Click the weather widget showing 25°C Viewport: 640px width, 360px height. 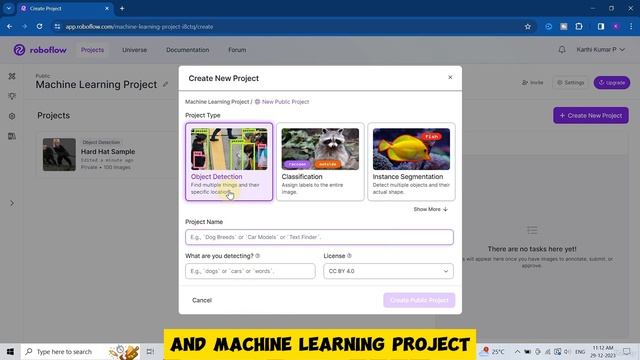[x=493, y=351]
